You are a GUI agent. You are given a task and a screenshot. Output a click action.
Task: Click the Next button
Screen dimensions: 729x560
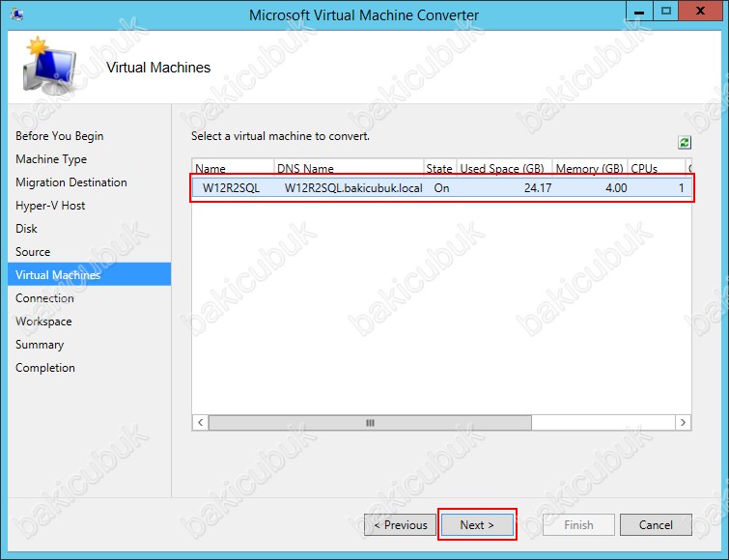(x=477, y=524)
